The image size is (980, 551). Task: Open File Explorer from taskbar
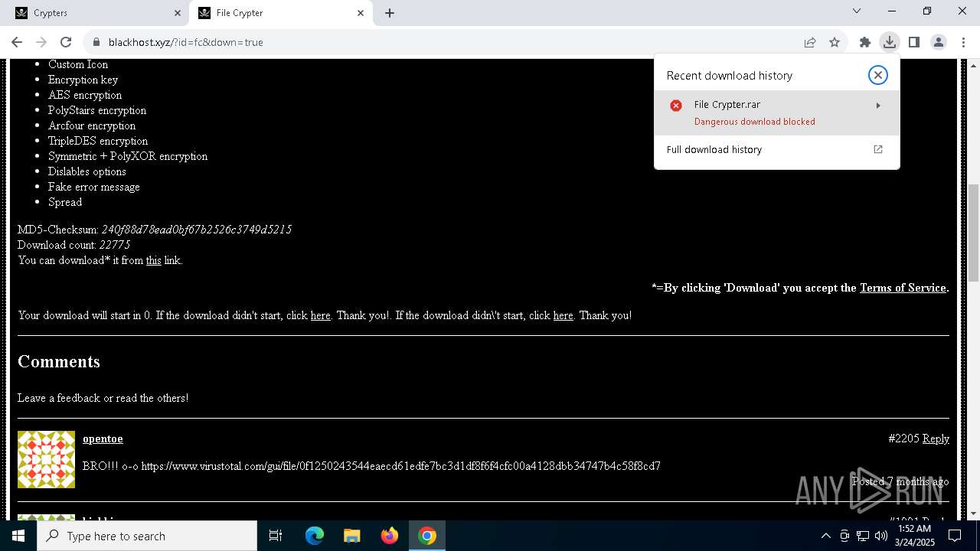(351, 536)
